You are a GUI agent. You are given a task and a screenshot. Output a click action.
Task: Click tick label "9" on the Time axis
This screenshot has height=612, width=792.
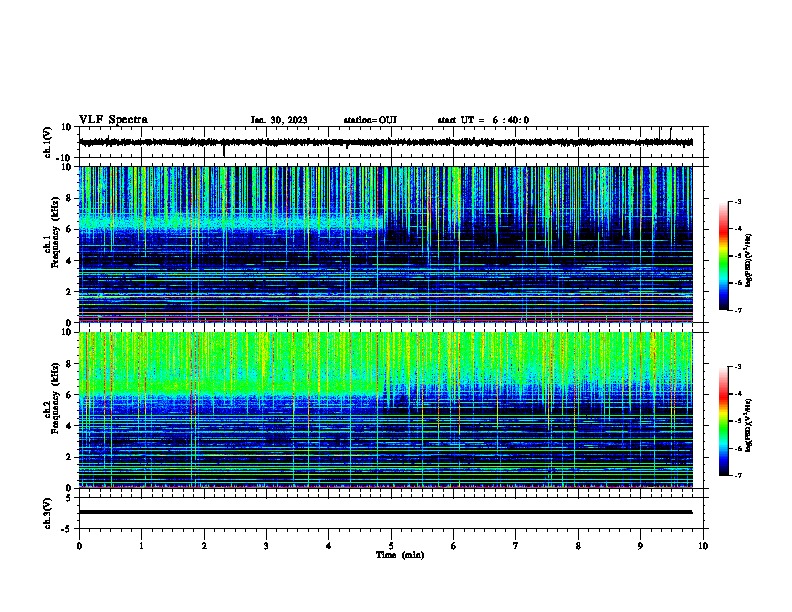pyautogui.click(x=640, y=546)
